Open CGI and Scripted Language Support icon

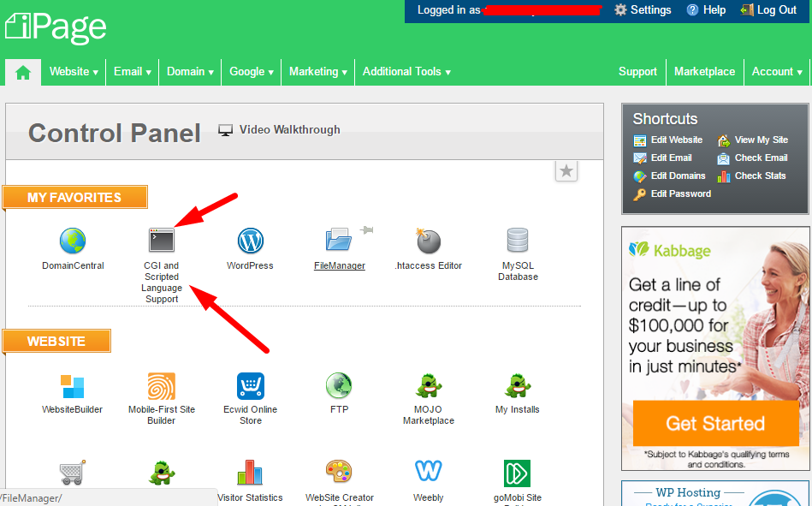(162, 241)
